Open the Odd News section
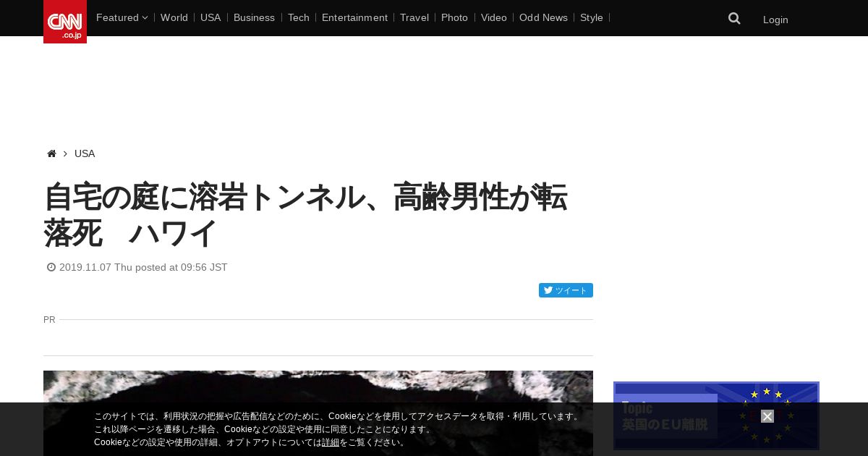The image size is (868, 456). (x=543, y=17)
